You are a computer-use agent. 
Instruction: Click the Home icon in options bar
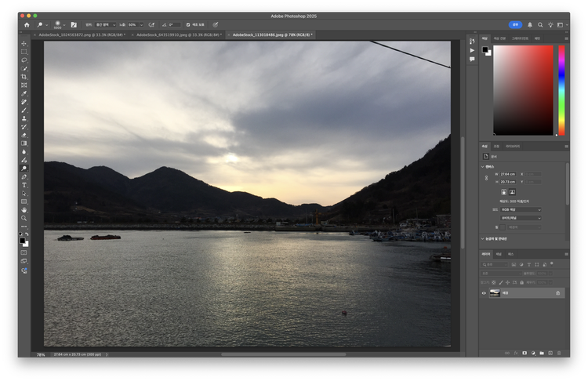click(26, 25)
